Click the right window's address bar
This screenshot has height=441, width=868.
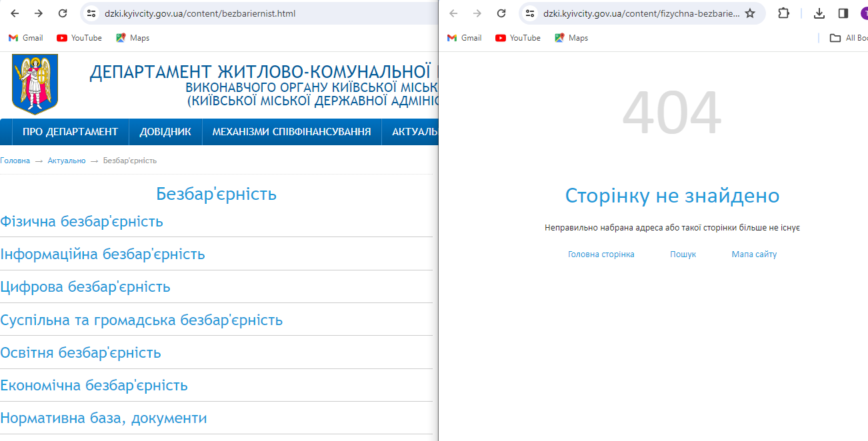640,12
